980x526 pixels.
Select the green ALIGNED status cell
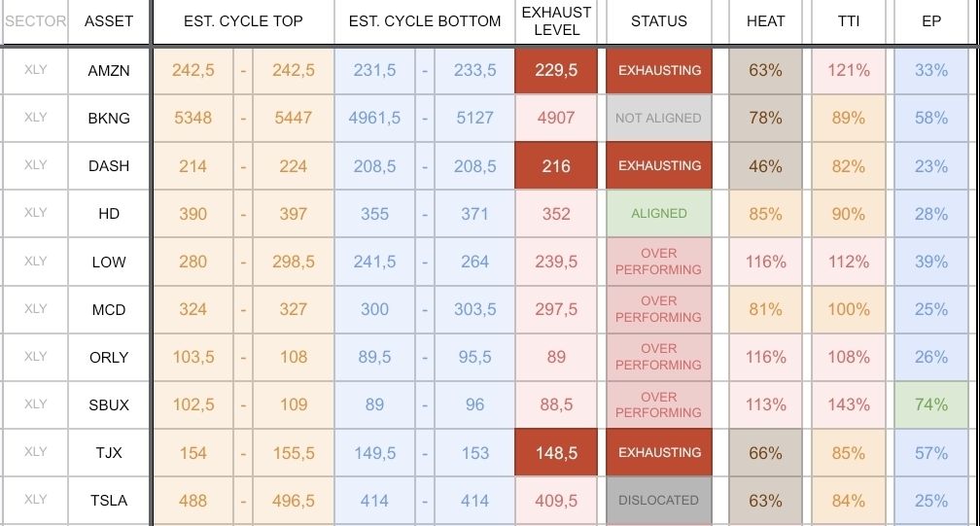pyautogui.click(x=658, y=214)
